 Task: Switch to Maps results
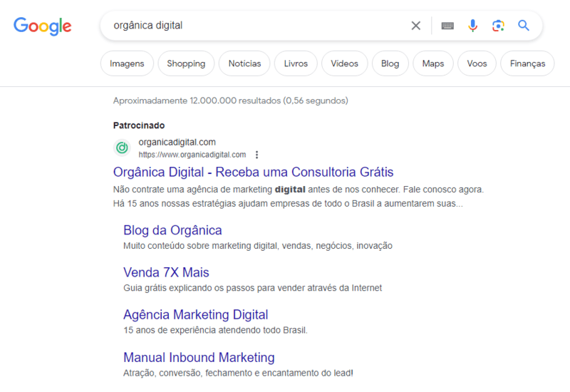click(433, 63)
